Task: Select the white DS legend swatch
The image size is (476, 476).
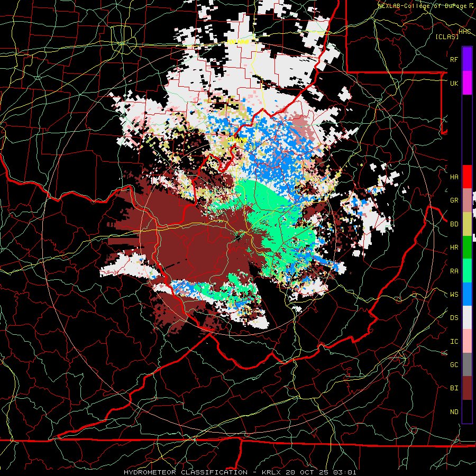Action: [x=467, y=317]
